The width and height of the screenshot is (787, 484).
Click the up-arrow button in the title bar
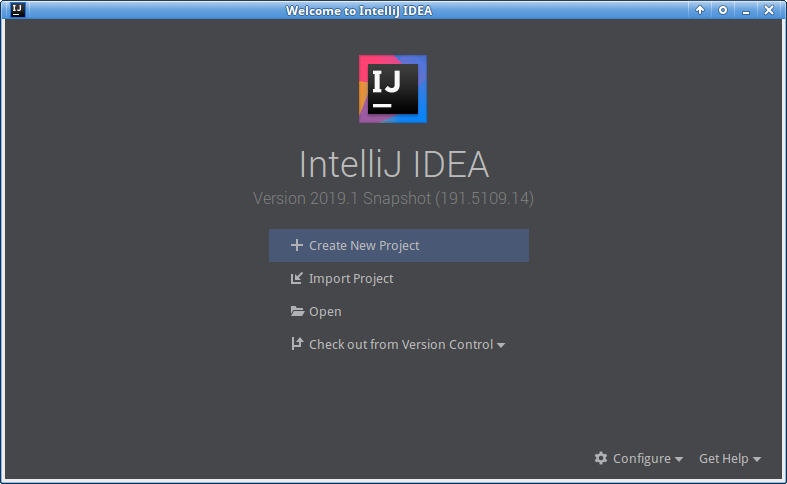pyautogui.click(x=700, y=10)
